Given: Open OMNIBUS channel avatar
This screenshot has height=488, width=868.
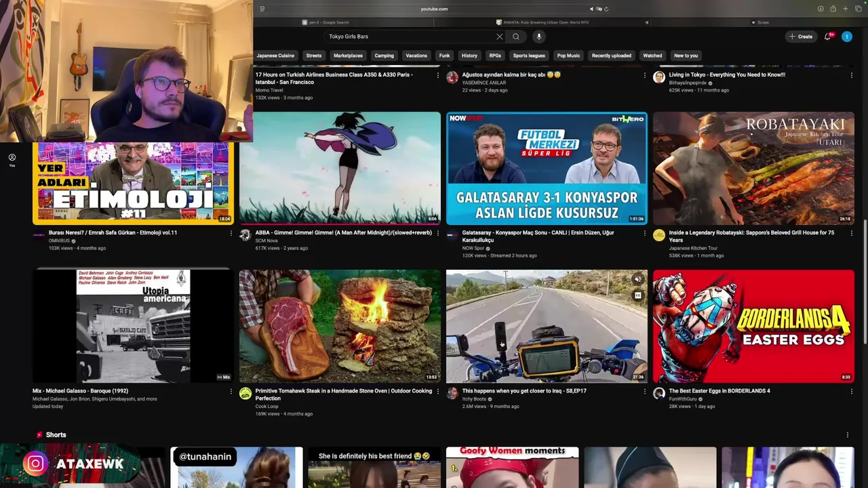Looking at the screenshot, I should pyautogui.click(x=39, y=235).
